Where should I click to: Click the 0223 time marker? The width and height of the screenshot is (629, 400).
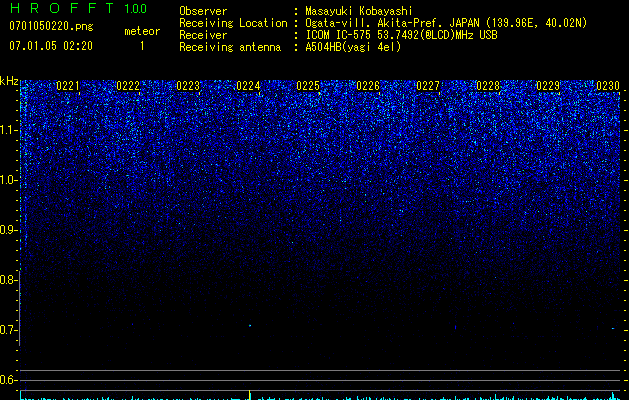pyautogui.click(x=188, y=86)
